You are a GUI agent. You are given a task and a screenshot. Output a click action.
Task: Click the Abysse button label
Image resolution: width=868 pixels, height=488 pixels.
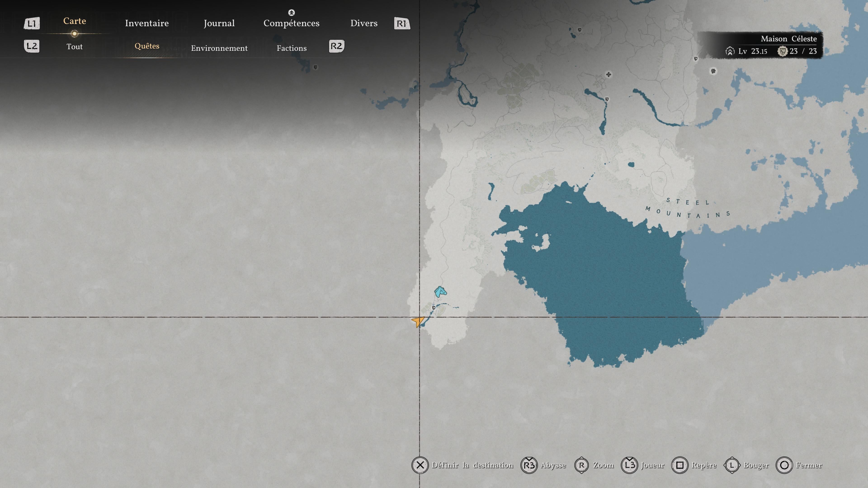pos(553,465)
